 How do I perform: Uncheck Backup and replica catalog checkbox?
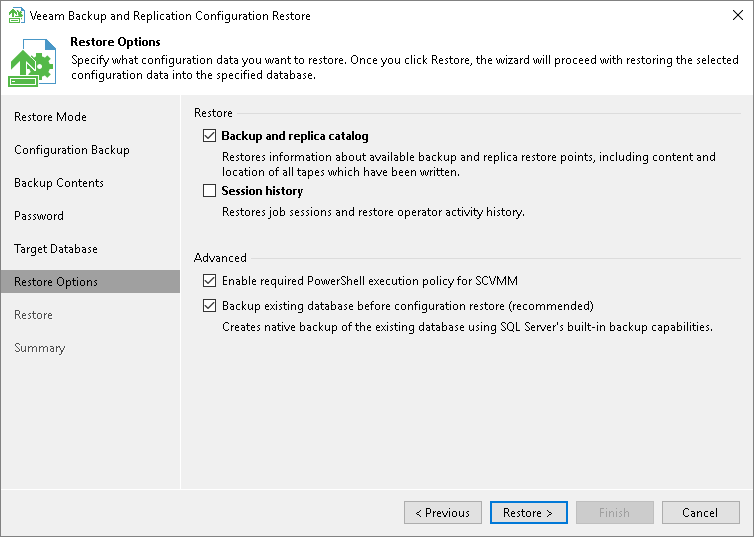209,136
